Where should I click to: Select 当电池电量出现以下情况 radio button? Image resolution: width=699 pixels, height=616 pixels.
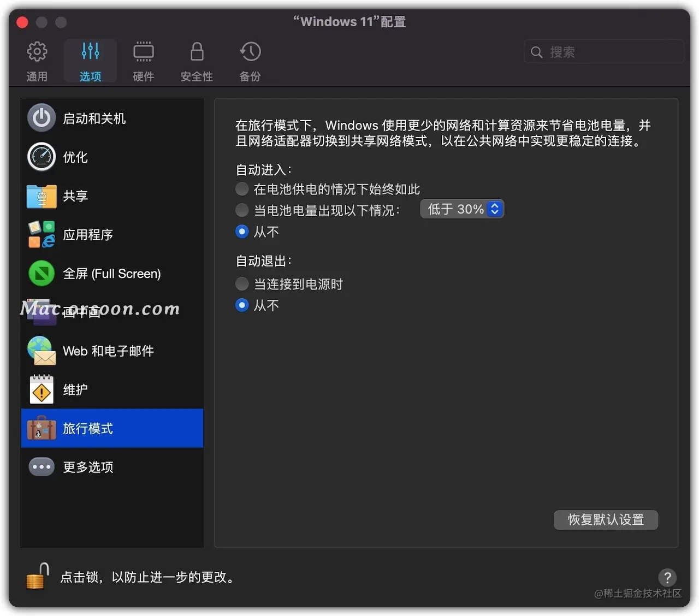tap(242, 210)
